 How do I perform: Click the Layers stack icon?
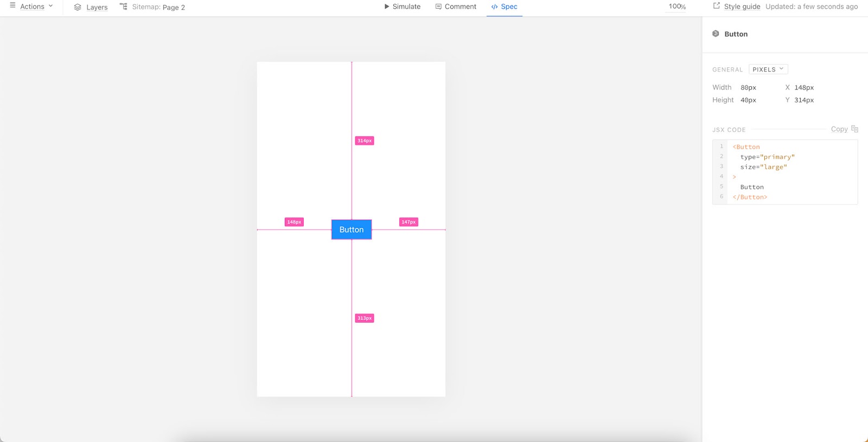click(x=78, y=7)
